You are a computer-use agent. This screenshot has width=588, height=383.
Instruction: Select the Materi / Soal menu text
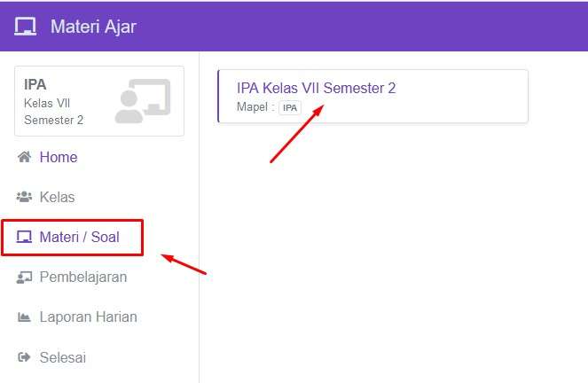tap(80, 237)
